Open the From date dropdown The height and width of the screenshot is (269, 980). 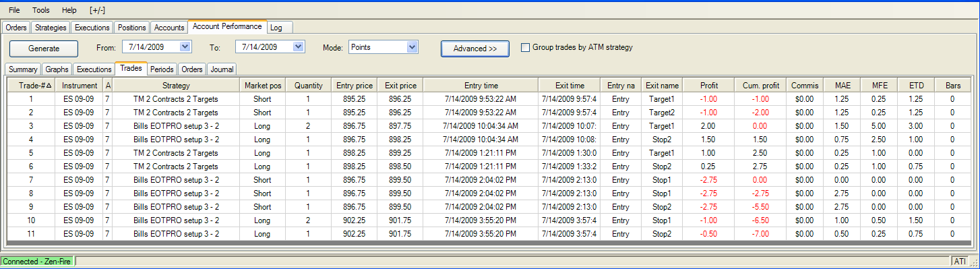tap(186, 47)
